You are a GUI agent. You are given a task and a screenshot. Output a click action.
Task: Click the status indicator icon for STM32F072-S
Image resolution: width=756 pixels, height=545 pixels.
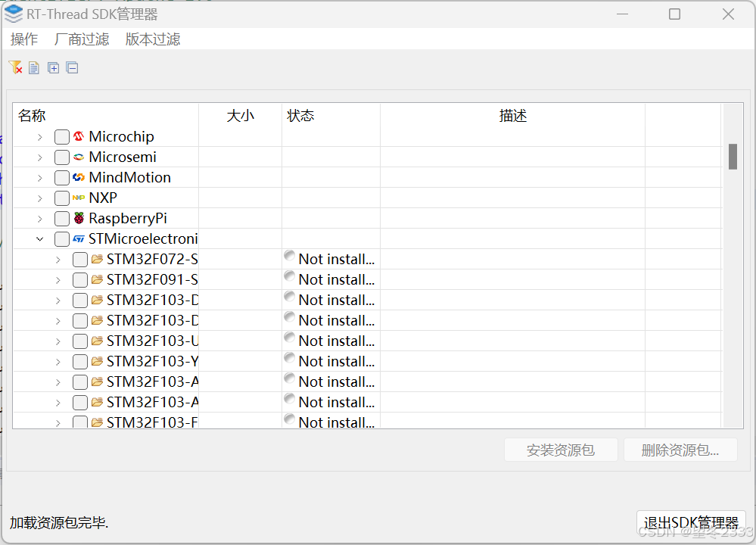pyautogui.click(x=289, y=255)
